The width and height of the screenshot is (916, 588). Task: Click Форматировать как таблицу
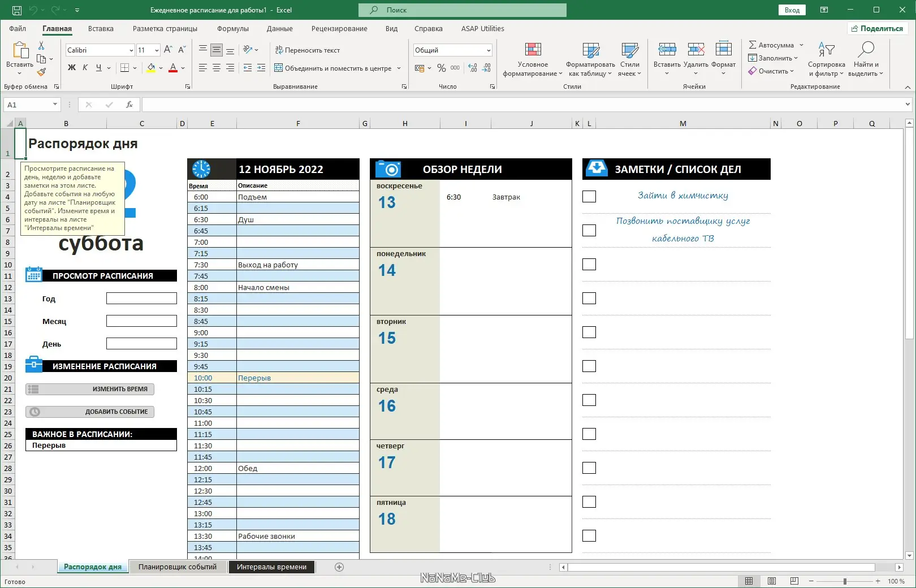tap(590, 59)
